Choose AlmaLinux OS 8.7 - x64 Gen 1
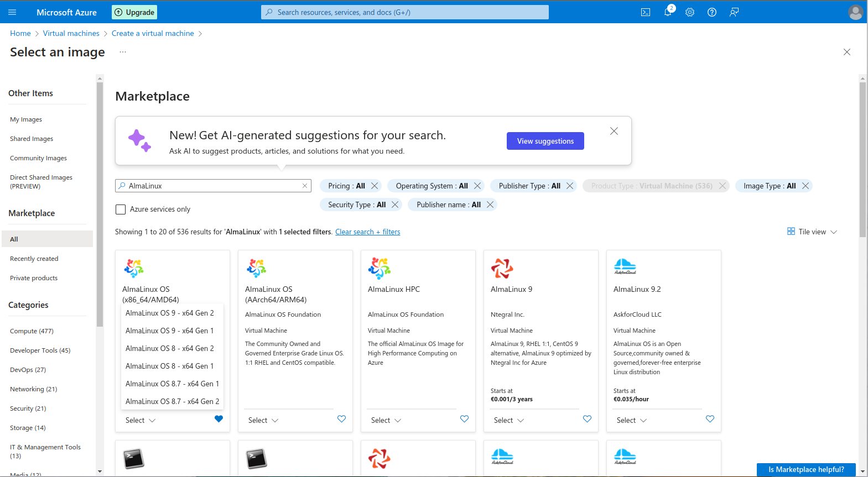This screenshot has height=477, width=868. (x=172, y=384)
